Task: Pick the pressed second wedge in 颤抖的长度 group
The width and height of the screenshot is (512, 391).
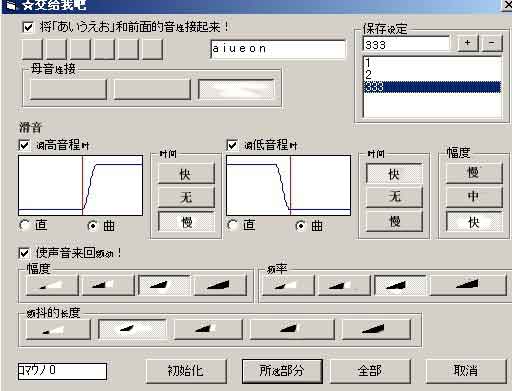Action: click(132, 329)
